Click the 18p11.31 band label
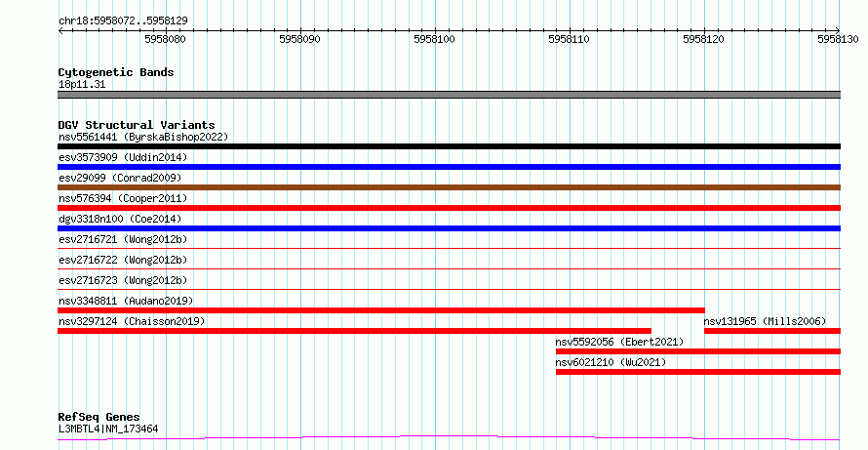868x450 pixels. pos(82,85)
